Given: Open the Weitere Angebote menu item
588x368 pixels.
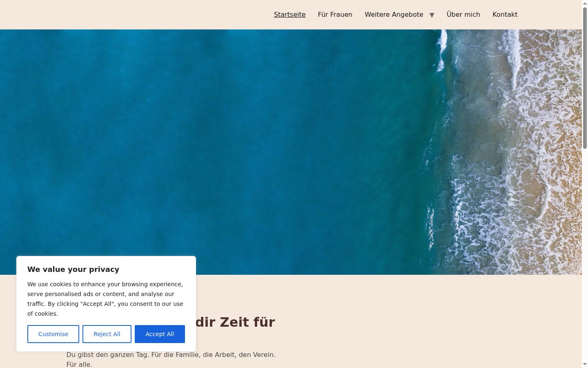Looking at the screenshot, I should click(x=394, y=14).
